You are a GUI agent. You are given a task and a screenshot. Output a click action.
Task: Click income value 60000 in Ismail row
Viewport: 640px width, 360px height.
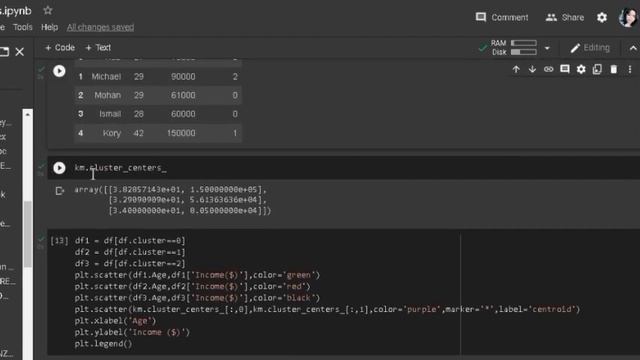click(183, 114)
